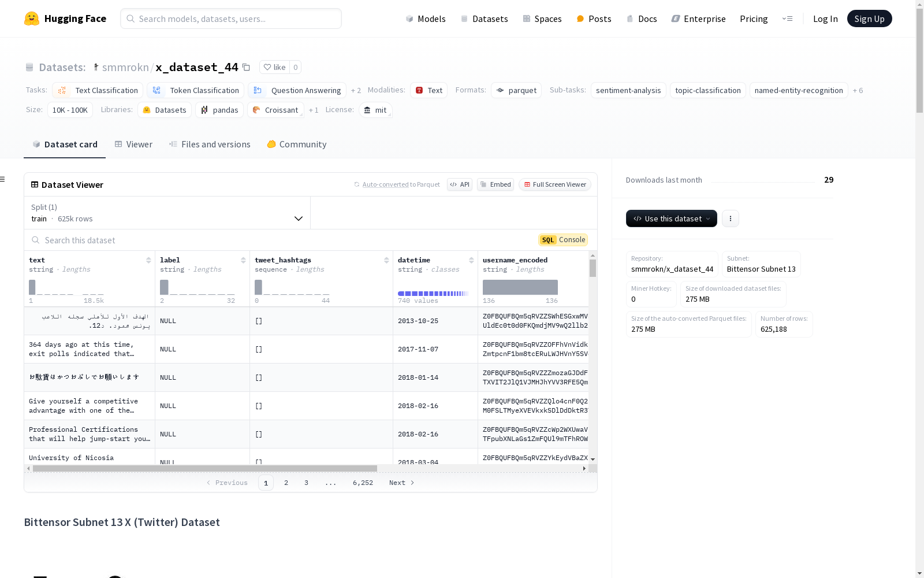The width and height of the screenshot is (924, 578).
Task: Open the Docs nav item
Action: click(642, 18)
